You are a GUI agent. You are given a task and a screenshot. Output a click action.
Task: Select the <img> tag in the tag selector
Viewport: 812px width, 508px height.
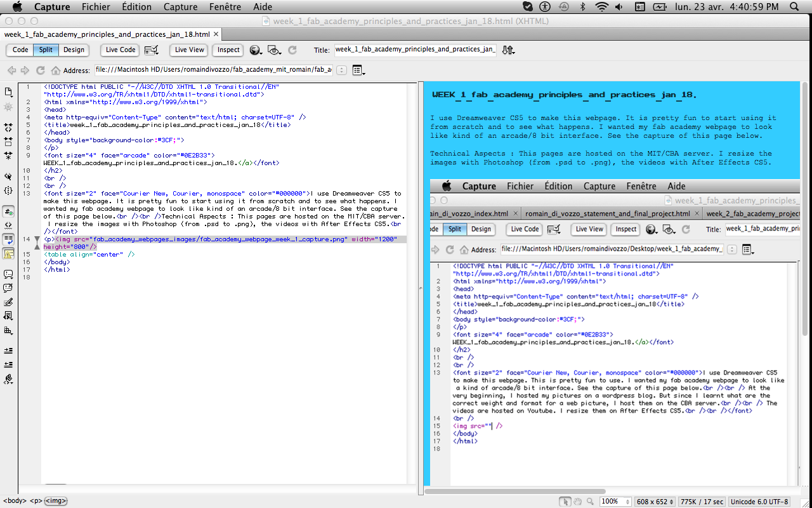click(x=55, y=501)
